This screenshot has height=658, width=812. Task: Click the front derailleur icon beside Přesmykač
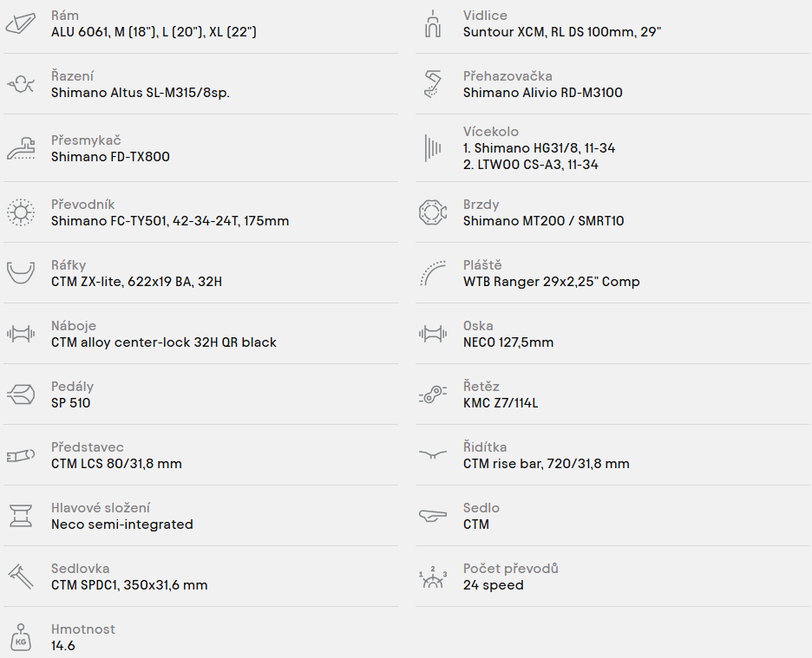pos(21,148)
